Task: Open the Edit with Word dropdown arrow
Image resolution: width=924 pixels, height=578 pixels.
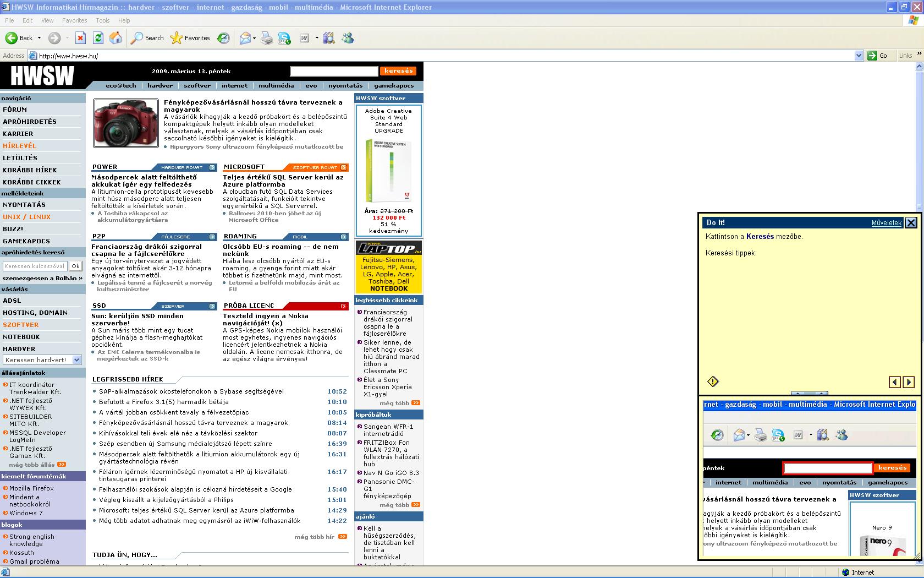Action: (317, 38)
